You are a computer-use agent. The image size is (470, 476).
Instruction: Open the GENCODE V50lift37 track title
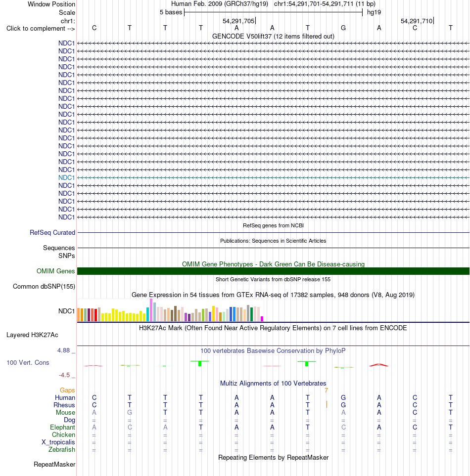[x=273, y=37]
